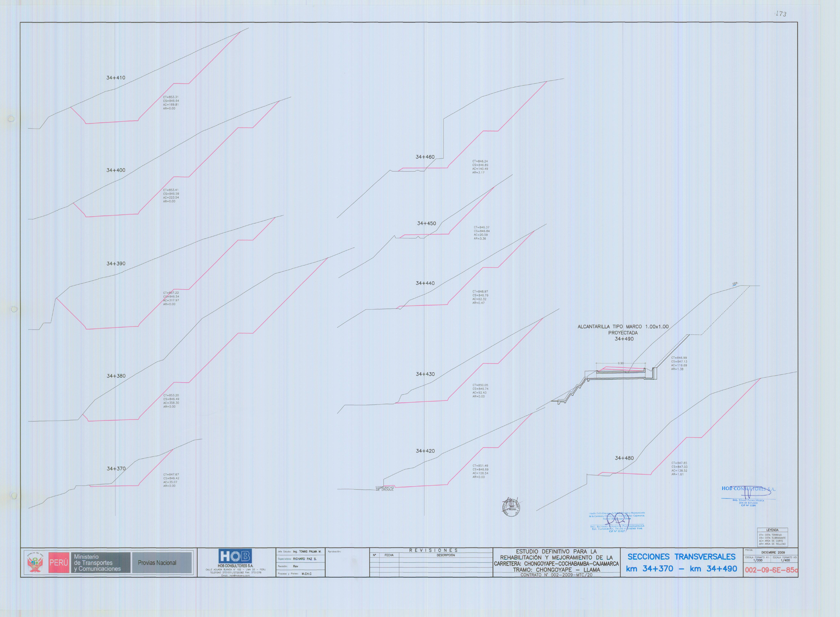Click the 1/400 scale value
Screen dimensions: 840x617
coord(785,560)
